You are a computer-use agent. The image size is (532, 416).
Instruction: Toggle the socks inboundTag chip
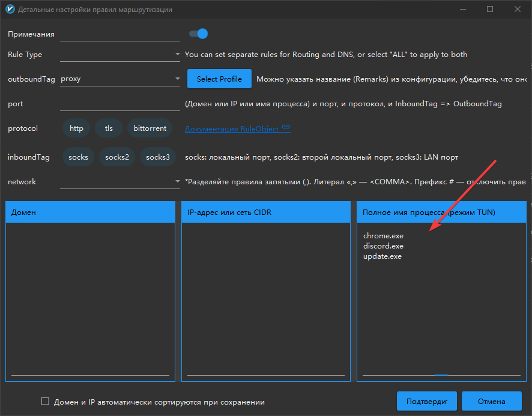coord(79,157)
